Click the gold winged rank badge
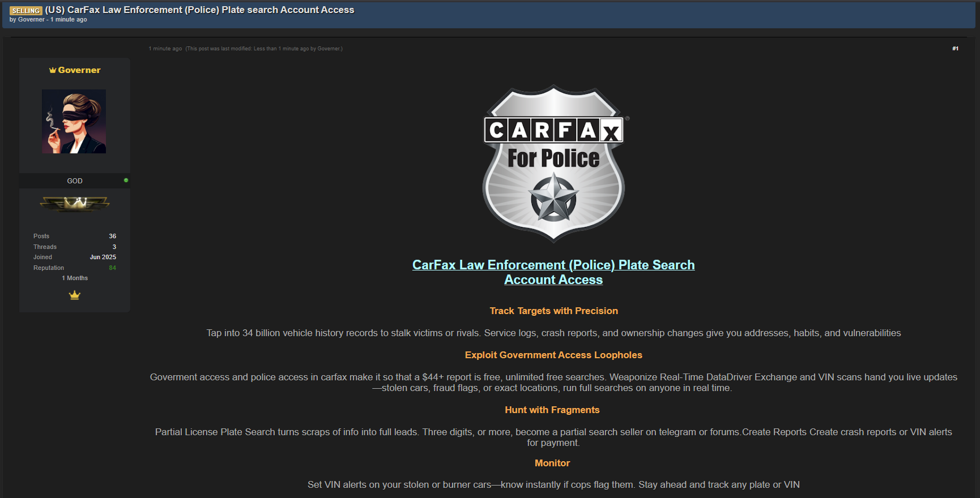This screenshot has width=980, height=498. pos(75,203)
